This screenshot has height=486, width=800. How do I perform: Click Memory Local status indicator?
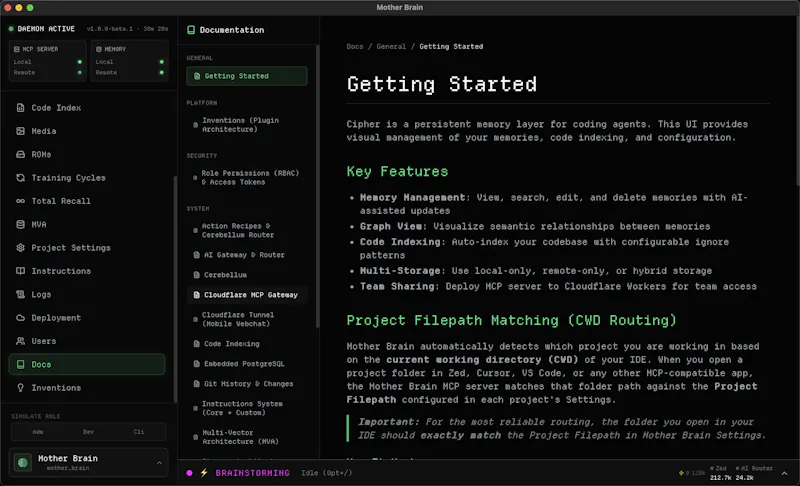tap(162, 62)
